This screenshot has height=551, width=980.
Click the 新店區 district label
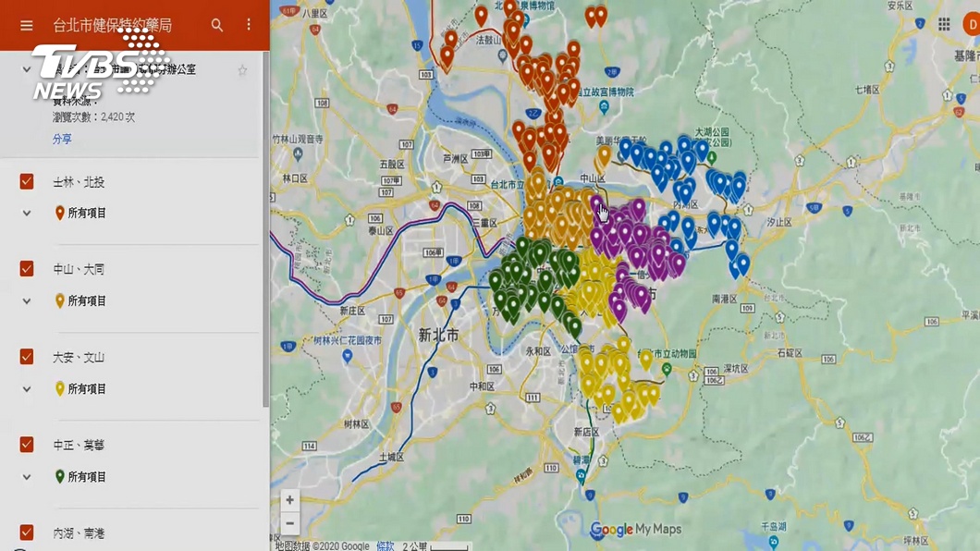click(586, 432)
